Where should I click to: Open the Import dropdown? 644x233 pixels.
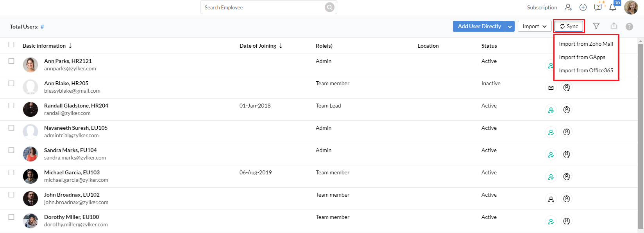[535, 26]
